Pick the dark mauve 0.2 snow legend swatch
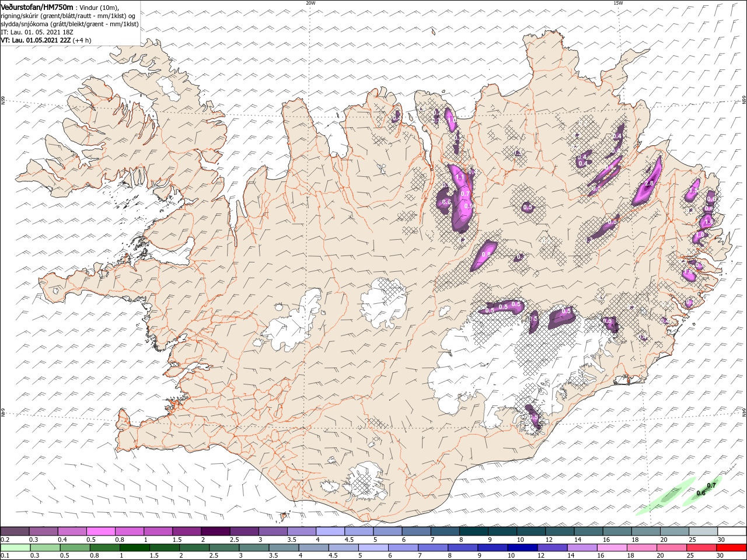The width and height of the screenshot is (747, 560). (15, 531)
